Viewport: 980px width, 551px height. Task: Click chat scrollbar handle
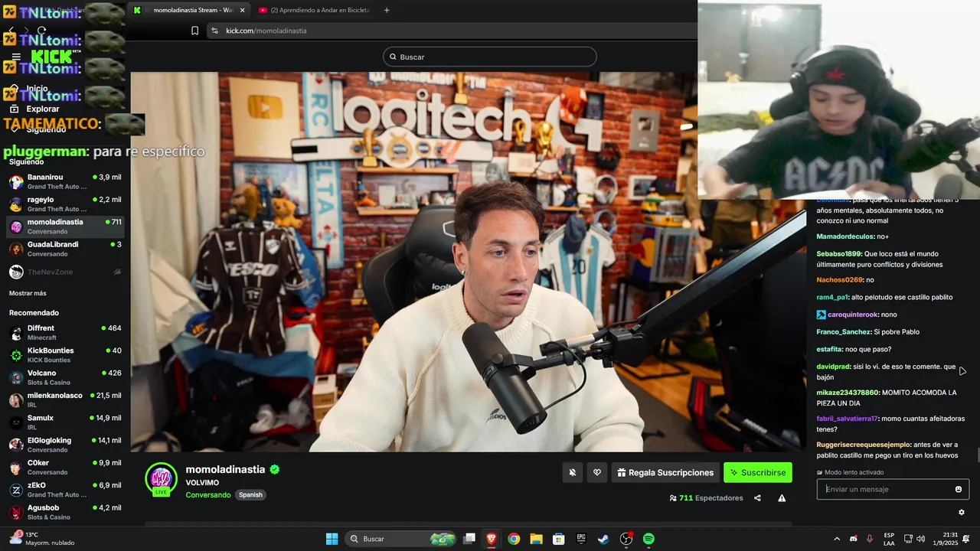[978, 454]
